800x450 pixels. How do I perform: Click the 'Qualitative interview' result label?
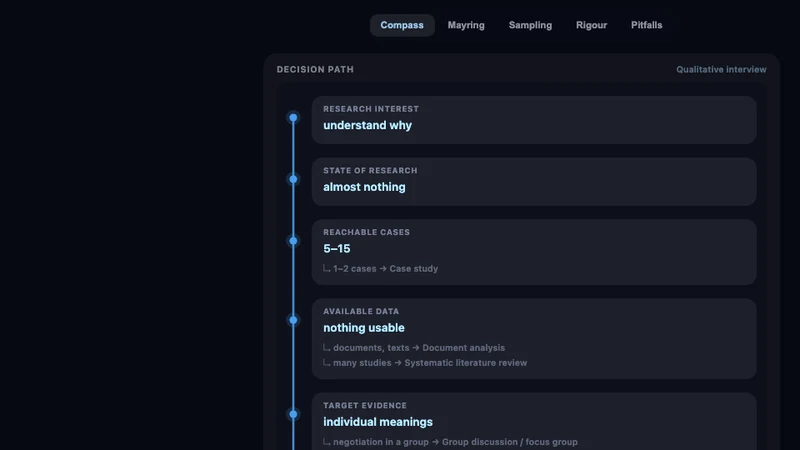(721, 69)
